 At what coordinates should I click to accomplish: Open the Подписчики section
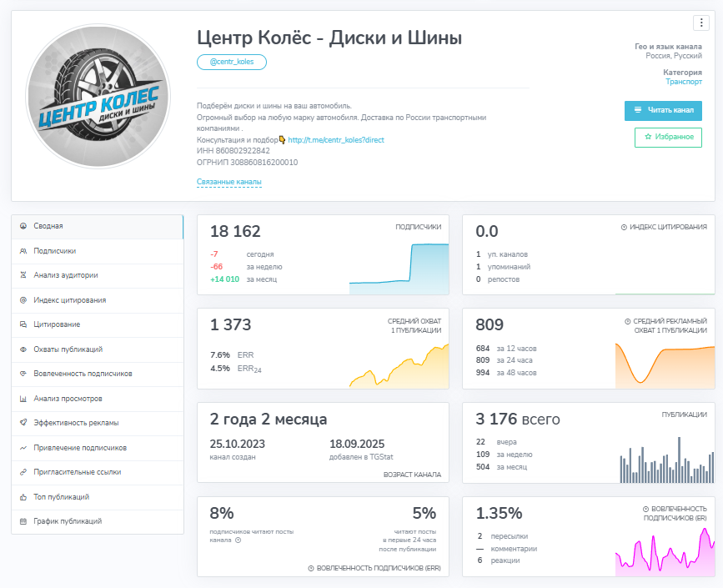(97, 251)
